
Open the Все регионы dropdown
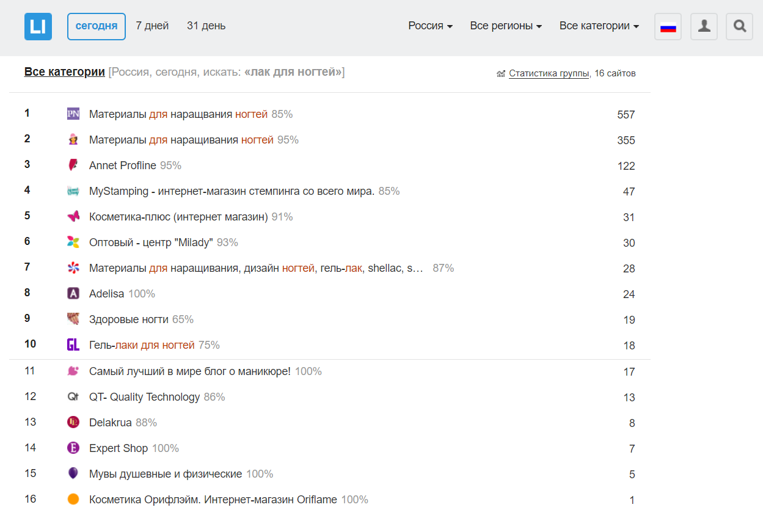coord(505,26)
